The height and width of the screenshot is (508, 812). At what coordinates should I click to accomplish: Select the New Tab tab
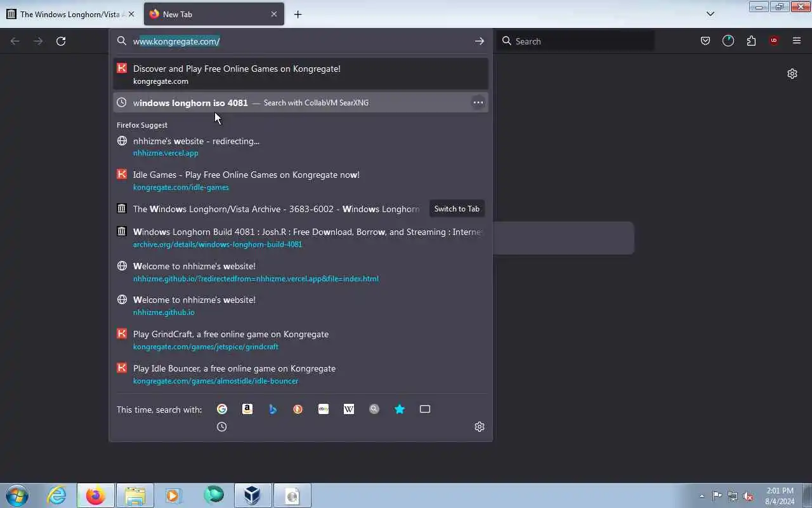214,14
